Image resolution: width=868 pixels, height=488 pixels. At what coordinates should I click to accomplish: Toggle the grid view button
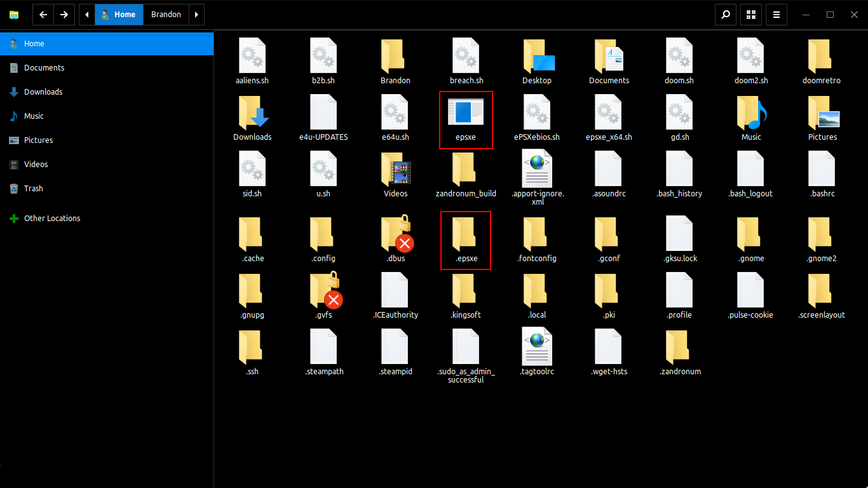pyautogui.click(x=751, y=14)
